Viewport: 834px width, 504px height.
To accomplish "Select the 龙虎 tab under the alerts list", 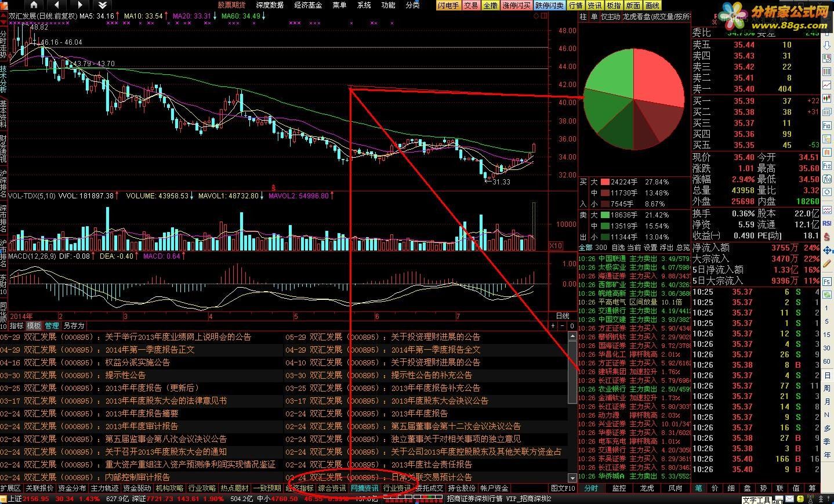I will [647, 488].
